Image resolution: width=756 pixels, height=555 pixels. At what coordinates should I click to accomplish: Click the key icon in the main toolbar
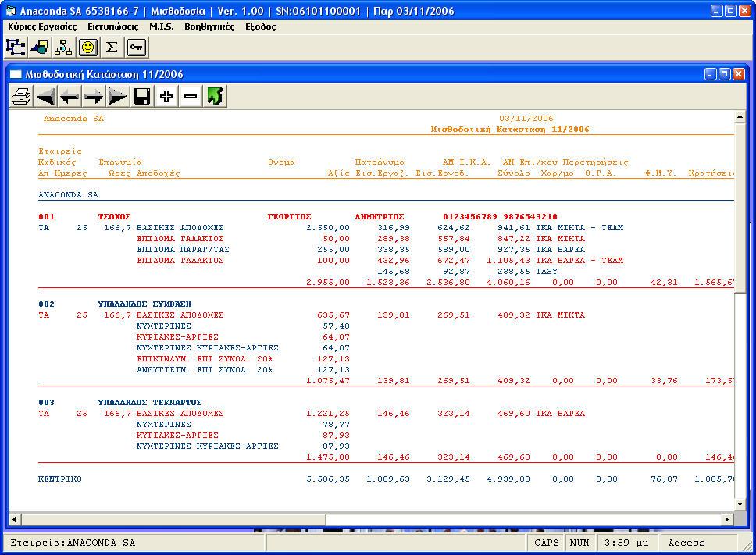click(x=136, y=48)
